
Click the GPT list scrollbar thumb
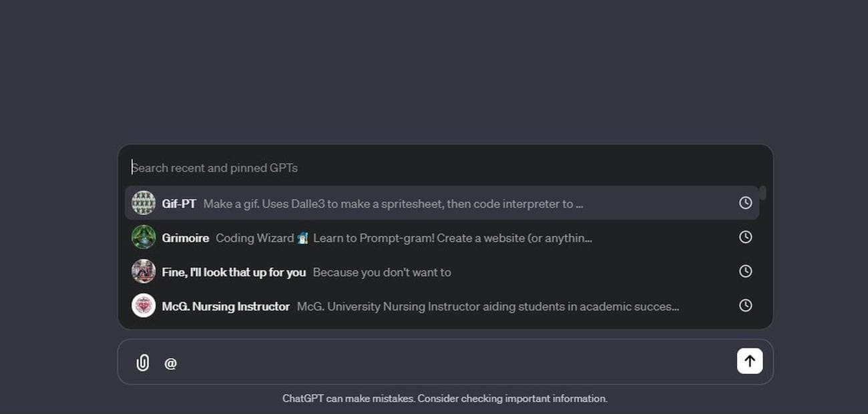tap(763, 193)
